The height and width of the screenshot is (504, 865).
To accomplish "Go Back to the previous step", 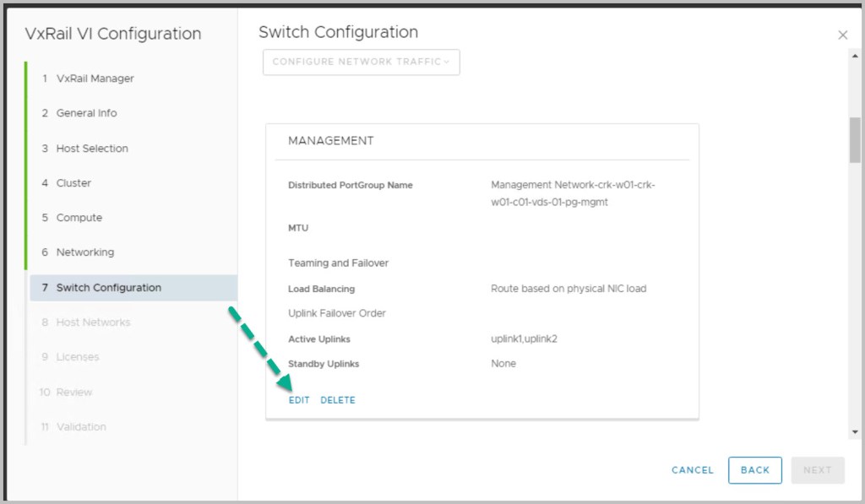I will coord(754,470).
